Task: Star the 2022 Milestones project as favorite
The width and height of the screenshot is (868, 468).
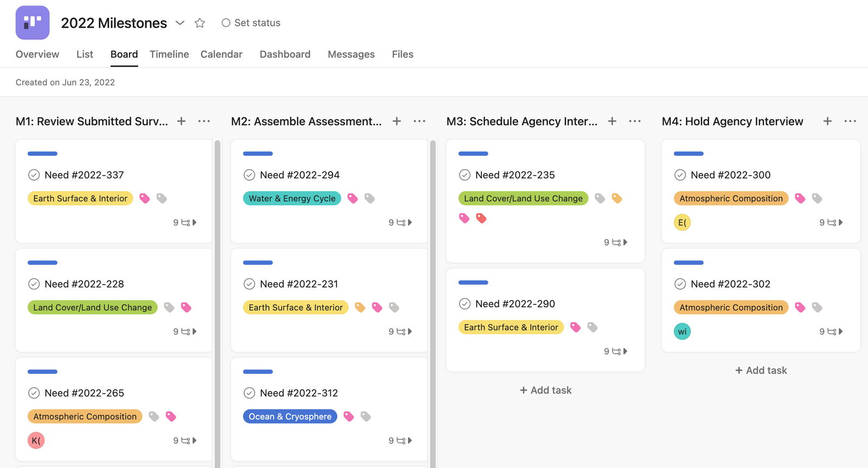Action: click(x=200, y=23)
